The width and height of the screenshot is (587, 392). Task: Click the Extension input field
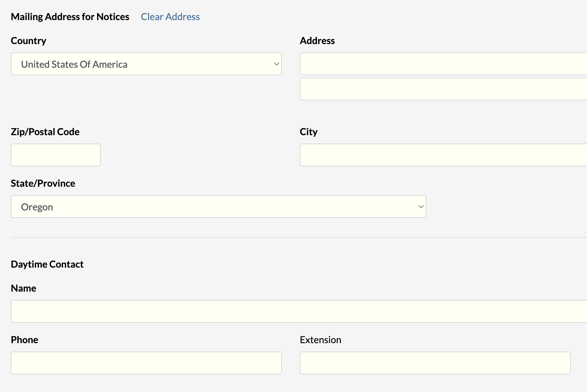[x=435, y=363]
